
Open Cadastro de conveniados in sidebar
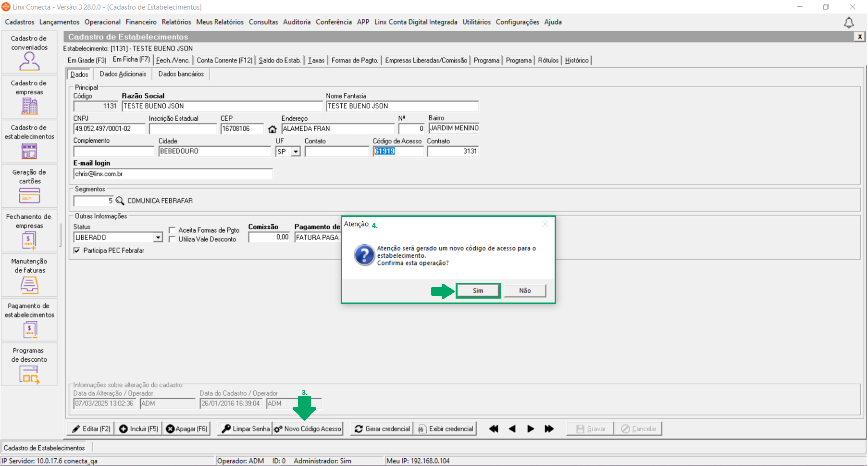29,52
